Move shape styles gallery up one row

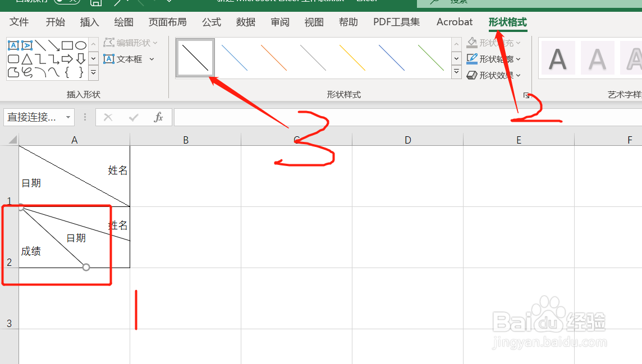456,44
